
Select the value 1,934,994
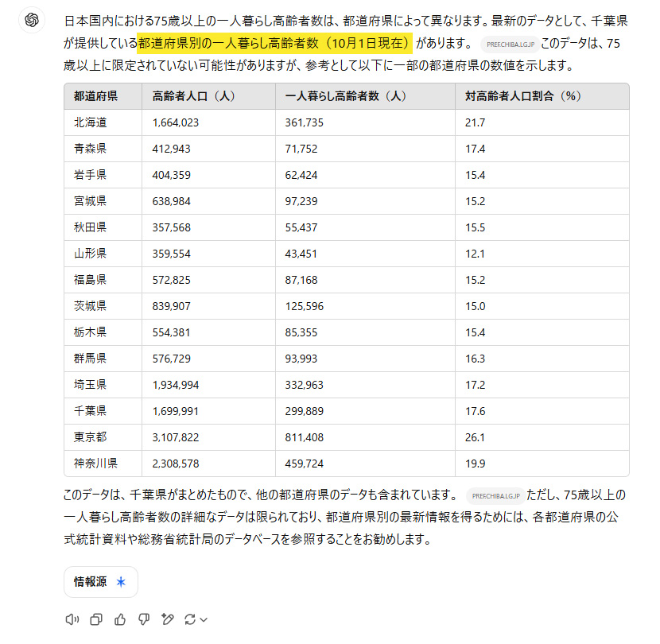(x=175, y=385)
